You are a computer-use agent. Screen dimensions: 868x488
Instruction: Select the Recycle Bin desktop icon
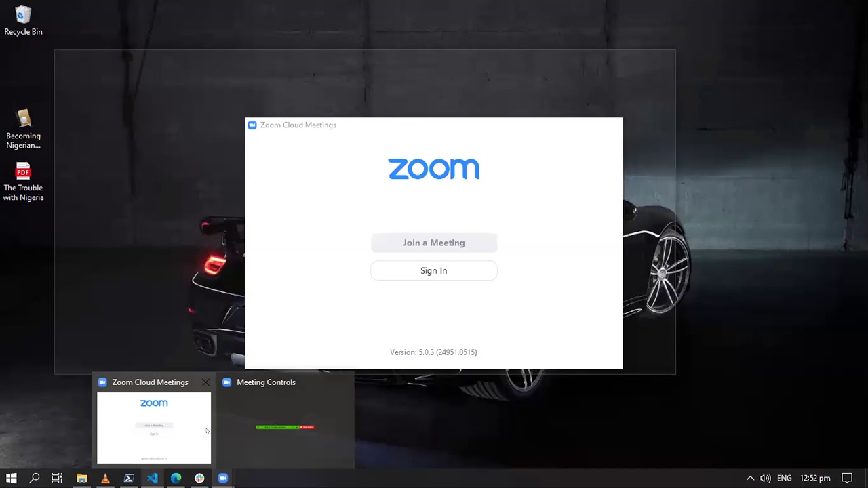23,21
